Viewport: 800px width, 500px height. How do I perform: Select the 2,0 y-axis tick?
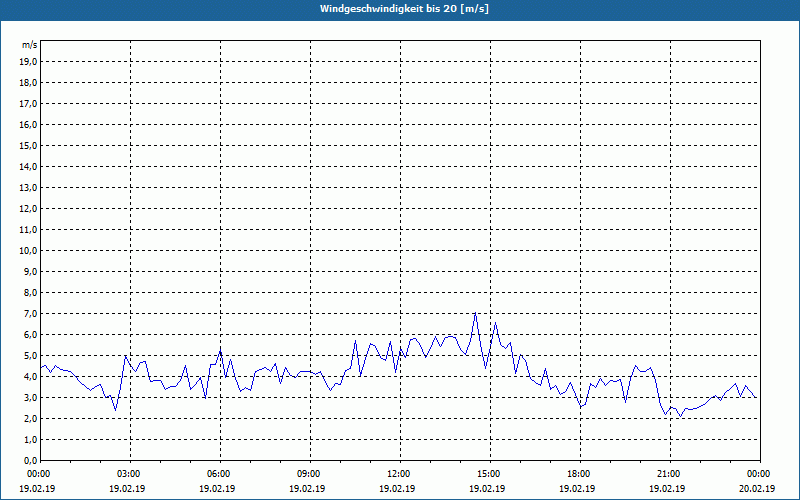(31, 419)
